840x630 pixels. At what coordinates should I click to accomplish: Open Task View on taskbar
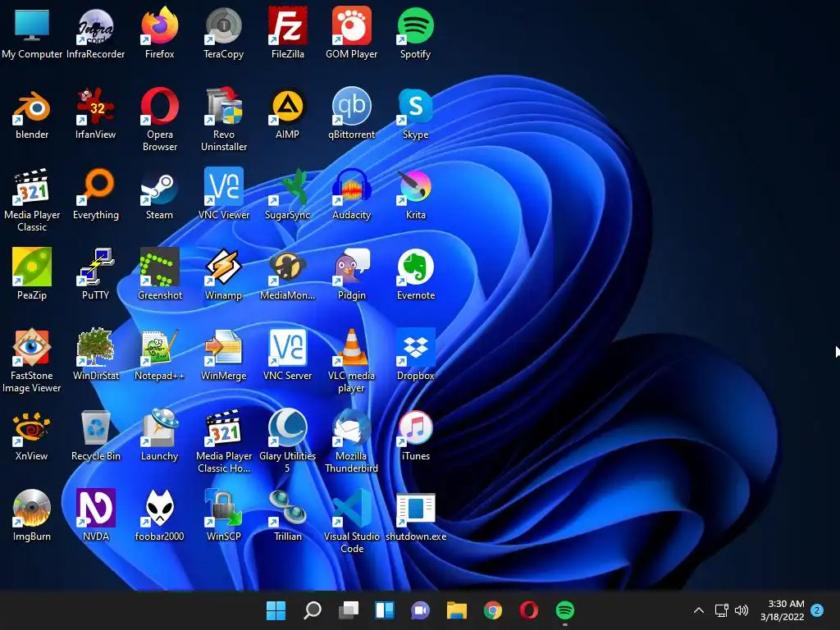(348, 610)
